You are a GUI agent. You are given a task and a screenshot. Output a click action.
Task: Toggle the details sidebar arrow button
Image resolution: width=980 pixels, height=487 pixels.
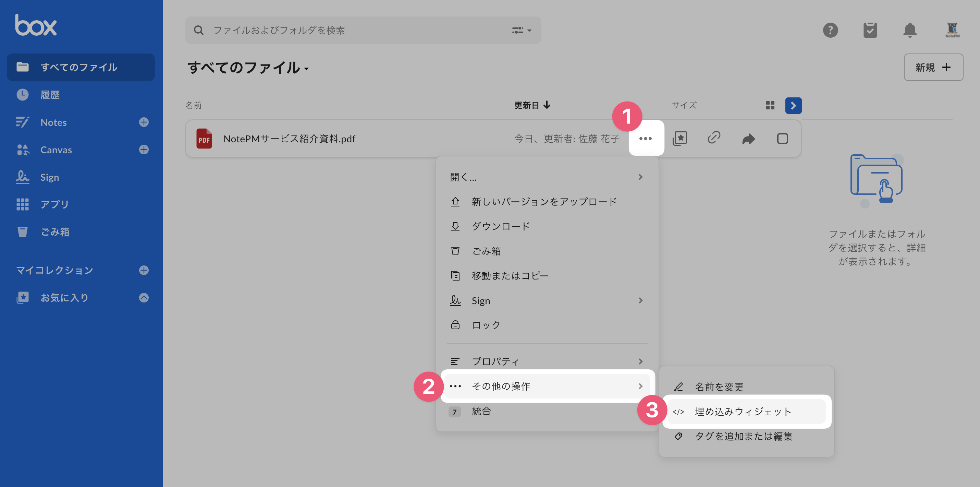point(793,106)
